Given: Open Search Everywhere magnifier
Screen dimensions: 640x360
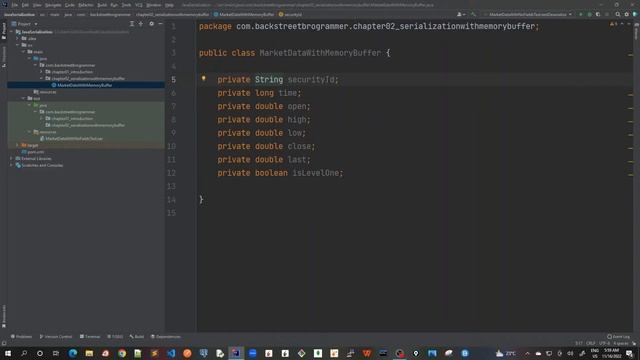Looking at the screenshot, I should pyautogui.click(x=618, y=14).
